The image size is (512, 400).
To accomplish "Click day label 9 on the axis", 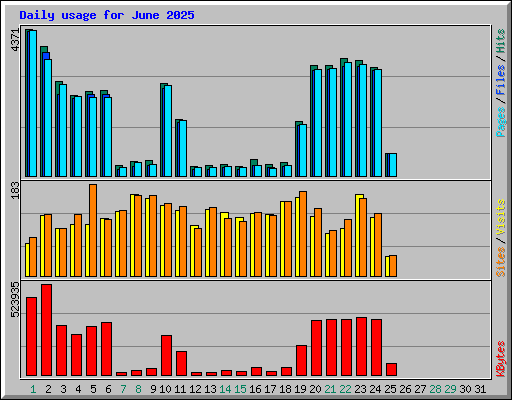I will [153, 389].
